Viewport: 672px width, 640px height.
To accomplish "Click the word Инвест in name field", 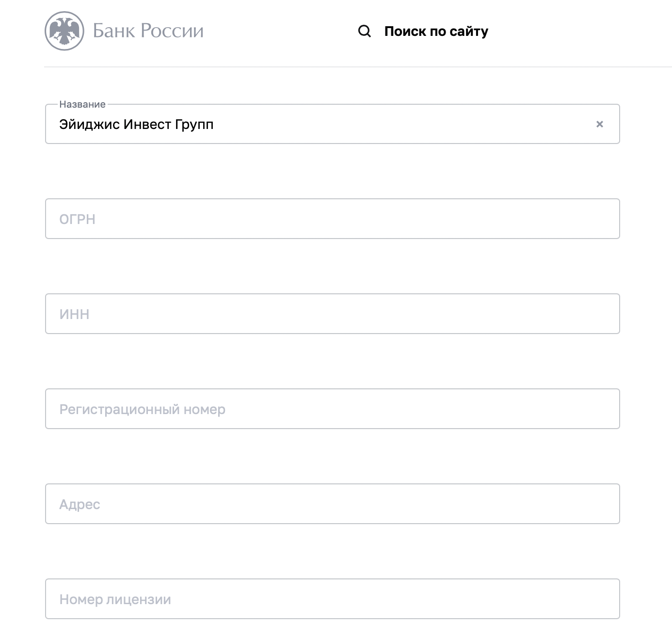I will click(147, 125).
